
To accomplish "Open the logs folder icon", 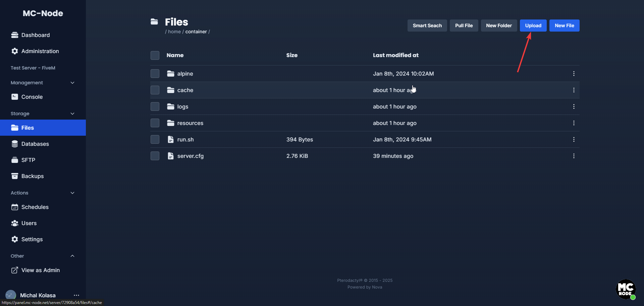I will coord(171,106).
